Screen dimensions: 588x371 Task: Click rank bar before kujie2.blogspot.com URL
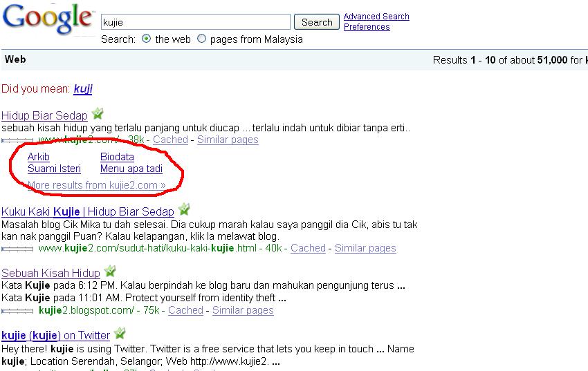(x=19, y=311)
